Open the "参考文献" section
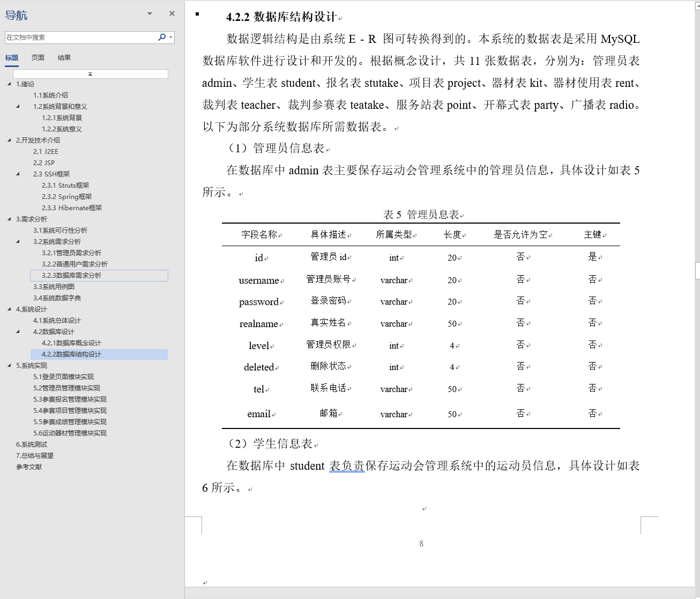This screenshot has height=599, width=700. [x=29, y=467]
